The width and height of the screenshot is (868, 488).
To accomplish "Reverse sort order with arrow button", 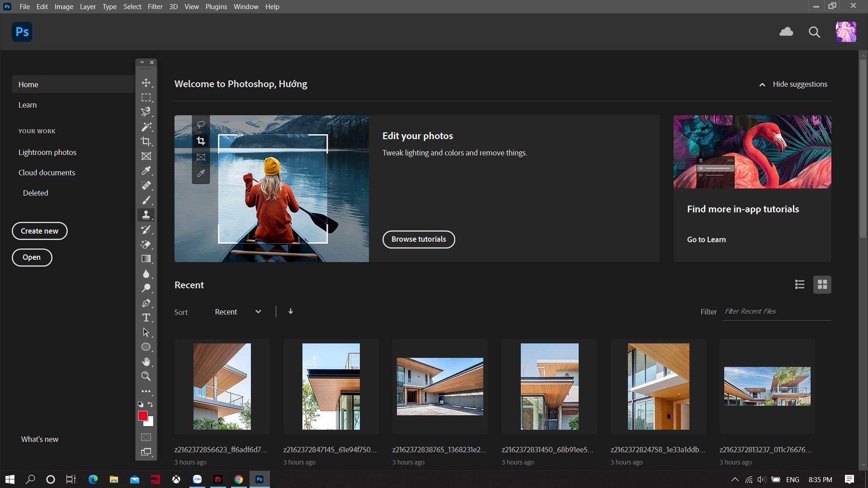I will tap(291, 311).
